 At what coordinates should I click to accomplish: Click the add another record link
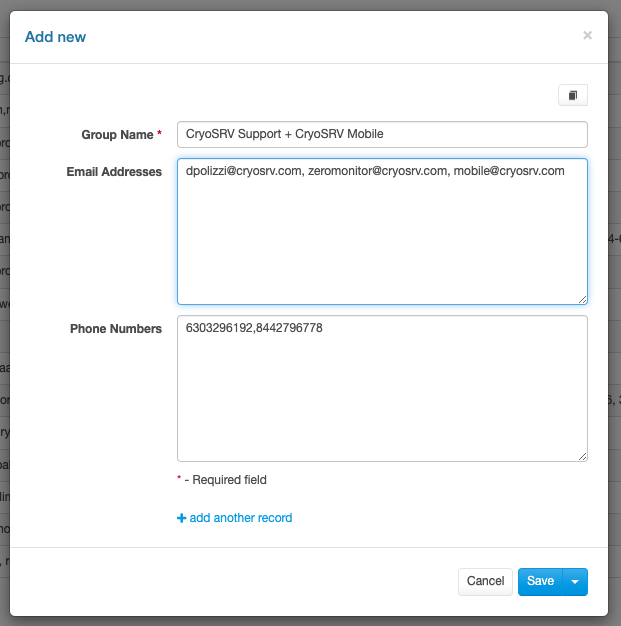click(240, 518)
